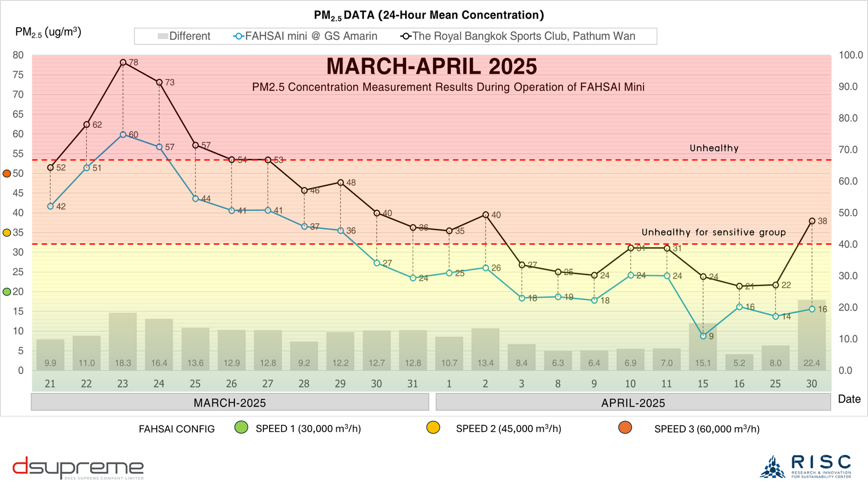Toggle the FAHSAI mini @ GS Amarin legend
The height and width of the screenshot is (488, 868).
pos(305,36)
